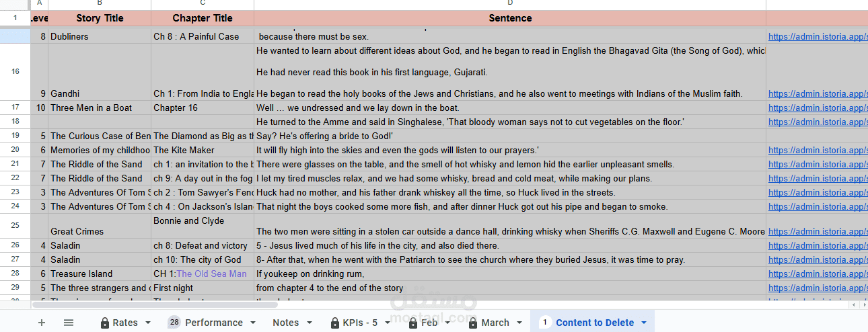Select the 'Chapter Title' header cell

coord(203,18)
